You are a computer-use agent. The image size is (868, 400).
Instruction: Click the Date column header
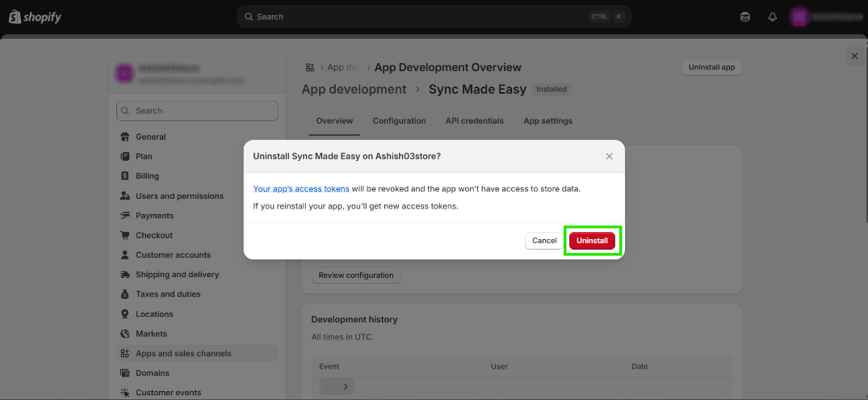(x=640, y=366)
